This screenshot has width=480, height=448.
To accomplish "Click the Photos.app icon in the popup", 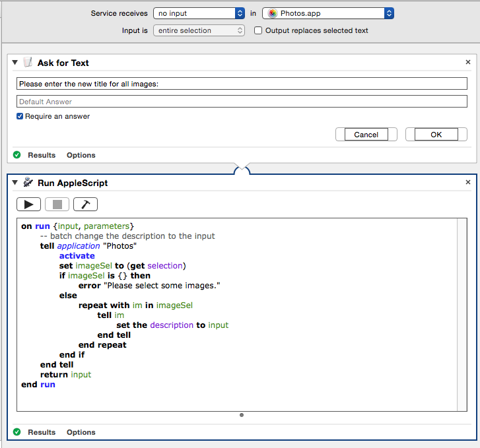I will click(272, 13).
